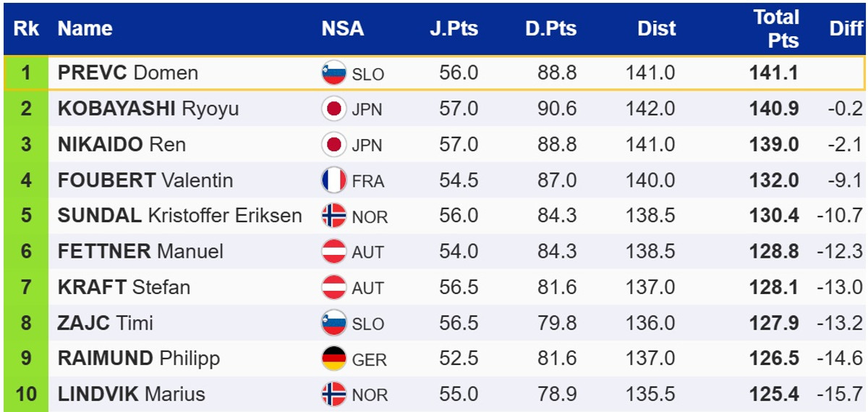
Task: Click Norway flag next to Lindvik Marius
Action: [333, 395]
